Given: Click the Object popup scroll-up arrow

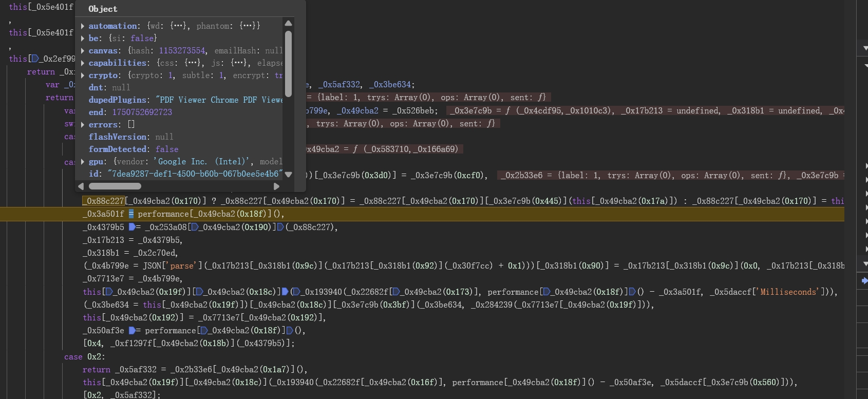Looking at the screenshot, I should (x=288, y=23).
